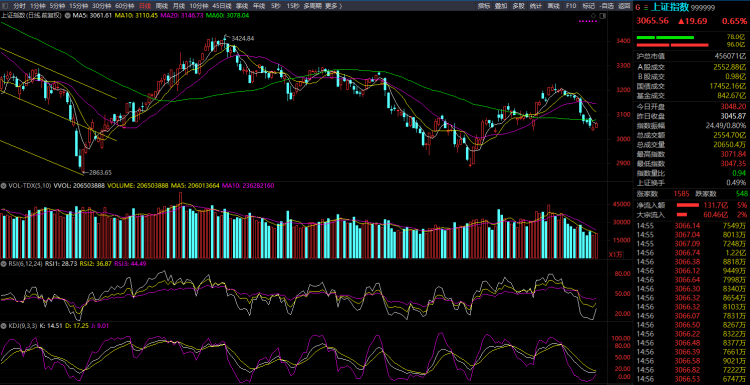Click the A股成交 row value 2552.88亿
Viewport: 750px width, 385px height.
point(729,66)
